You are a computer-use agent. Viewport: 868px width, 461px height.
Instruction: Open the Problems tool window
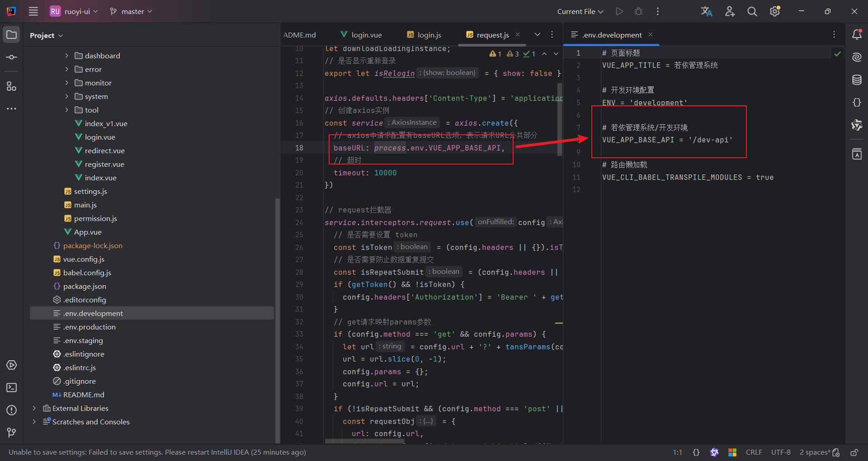[12, 410]
